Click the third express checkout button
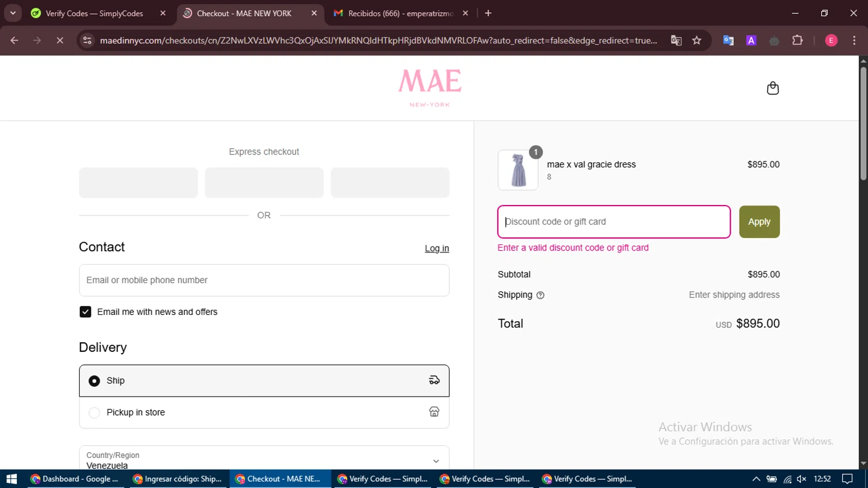The image size is (868, 488). [x=390, y=183]
